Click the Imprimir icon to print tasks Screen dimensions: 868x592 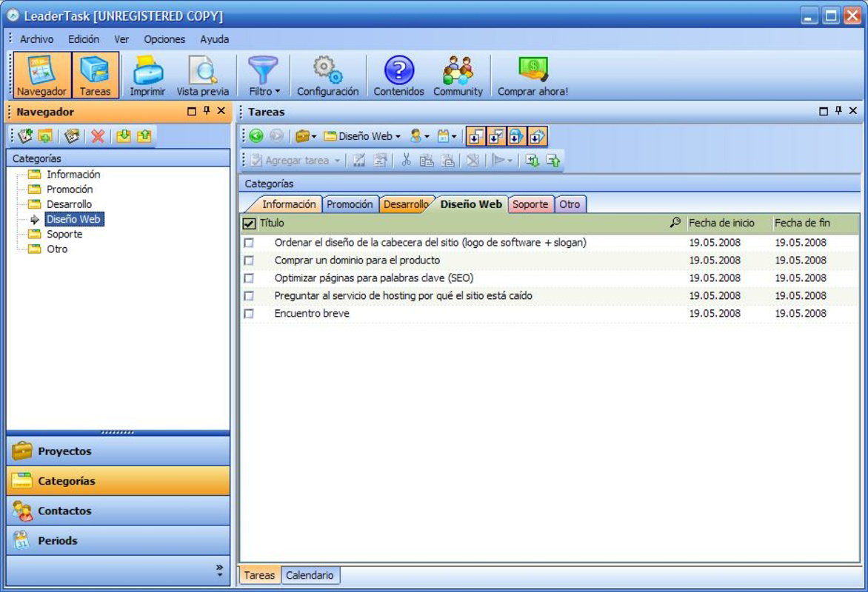pyautogui.click(x=147, y=74)
